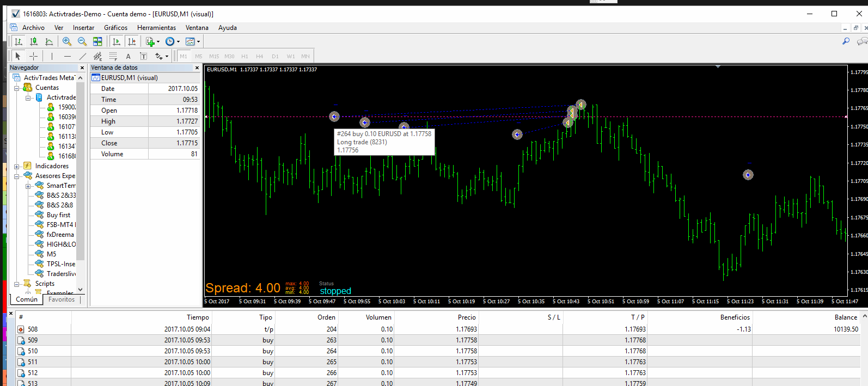Toggle the bar chart mode button
The width and height of the screenshot is (868, 386).
pos(19,41)
